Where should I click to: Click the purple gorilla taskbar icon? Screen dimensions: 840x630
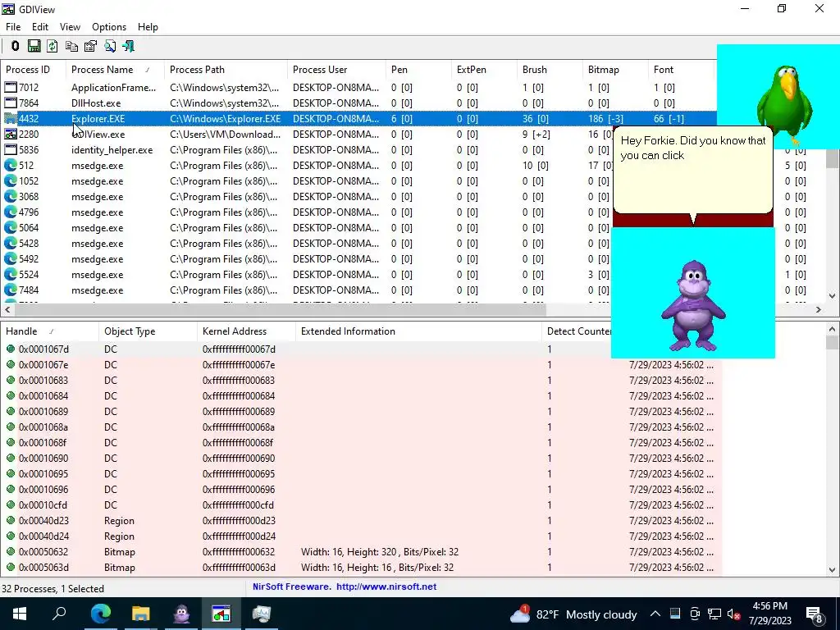[x=181, y=614]
